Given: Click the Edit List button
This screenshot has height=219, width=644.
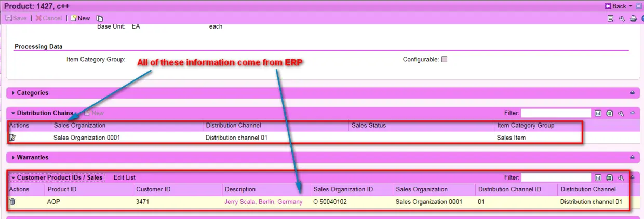Looking at the screenshot, I should point(125,177).
